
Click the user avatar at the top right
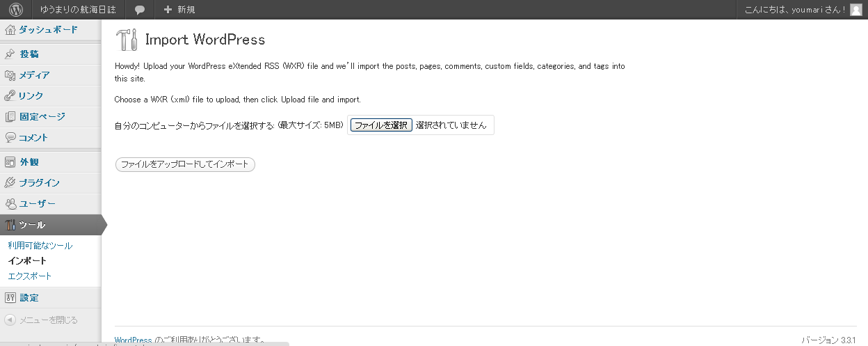coord(856,10)
